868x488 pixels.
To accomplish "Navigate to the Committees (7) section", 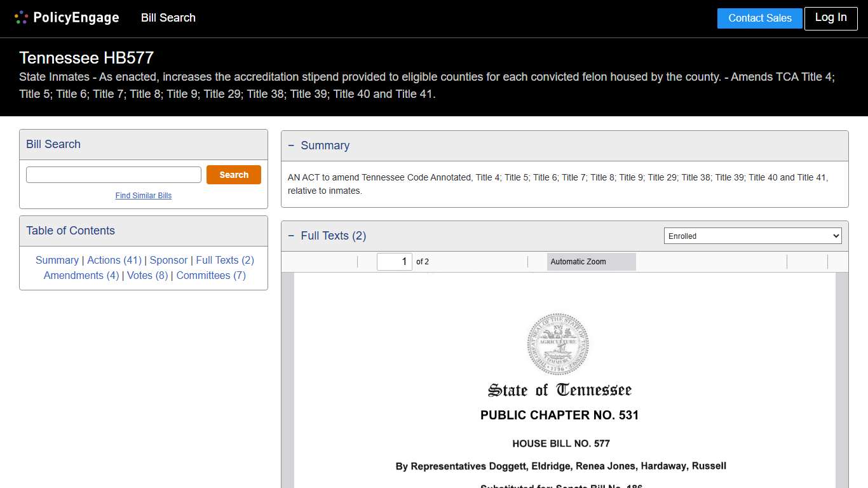I will point(211,275).
